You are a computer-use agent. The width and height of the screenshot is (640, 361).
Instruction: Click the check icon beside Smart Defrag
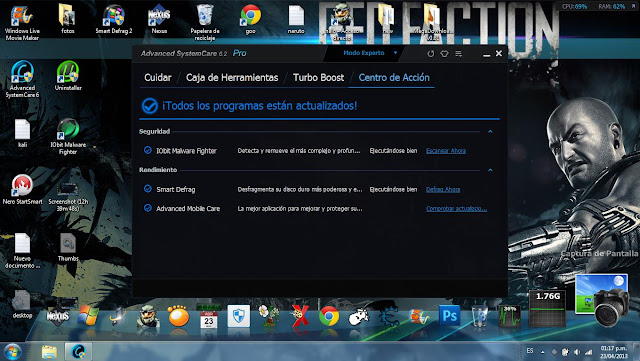[x=148, y=189]
